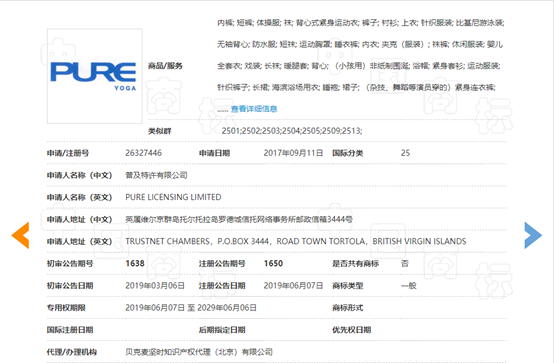554x363 pixels.
Task: Go to previous record with orange left arrow
Action: [x=20, y=235]
